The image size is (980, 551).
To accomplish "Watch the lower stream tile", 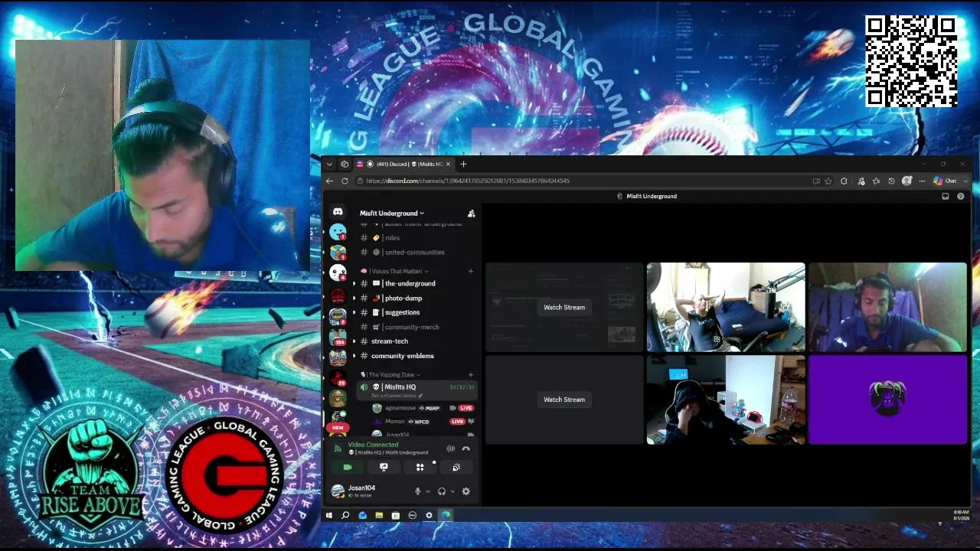I will click(x=564, y=399).
